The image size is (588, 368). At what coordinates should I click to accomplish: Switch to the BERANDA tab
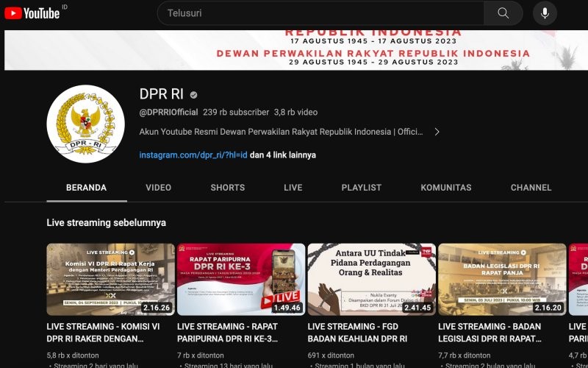86,188
